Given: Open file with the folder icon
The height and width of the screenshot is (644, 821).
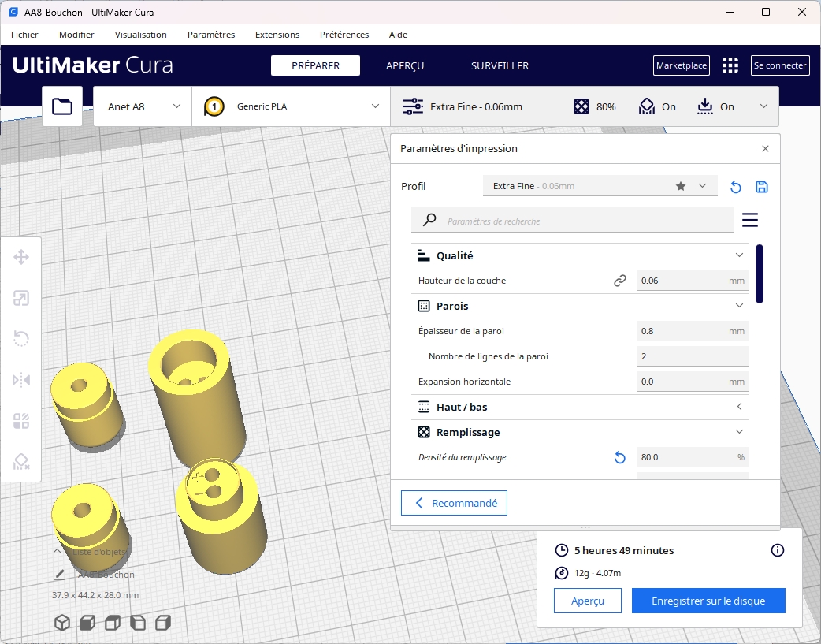Looking at the screenshot, I should 62,106.
